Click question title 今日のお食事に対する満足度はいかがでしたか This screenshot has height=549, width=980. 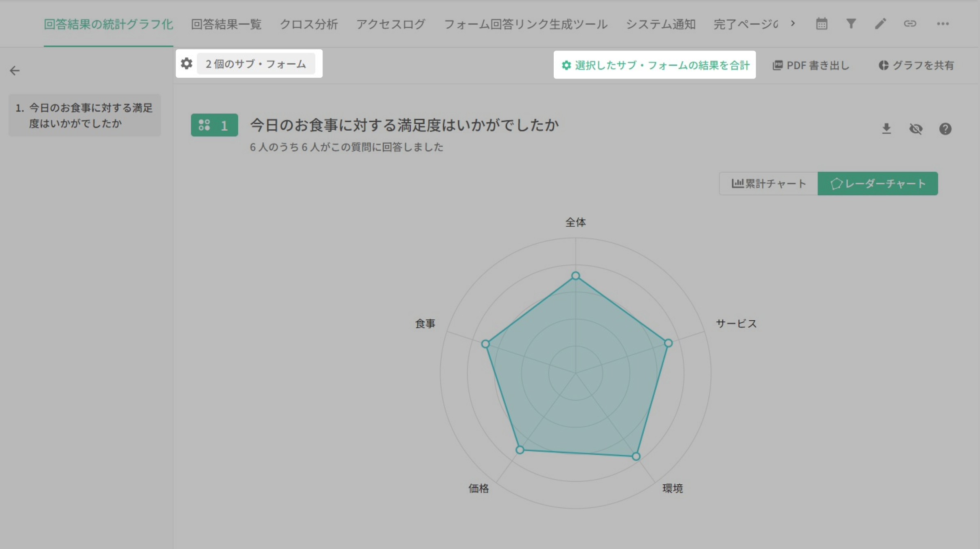pyautogui.click(x=404, y=125)
